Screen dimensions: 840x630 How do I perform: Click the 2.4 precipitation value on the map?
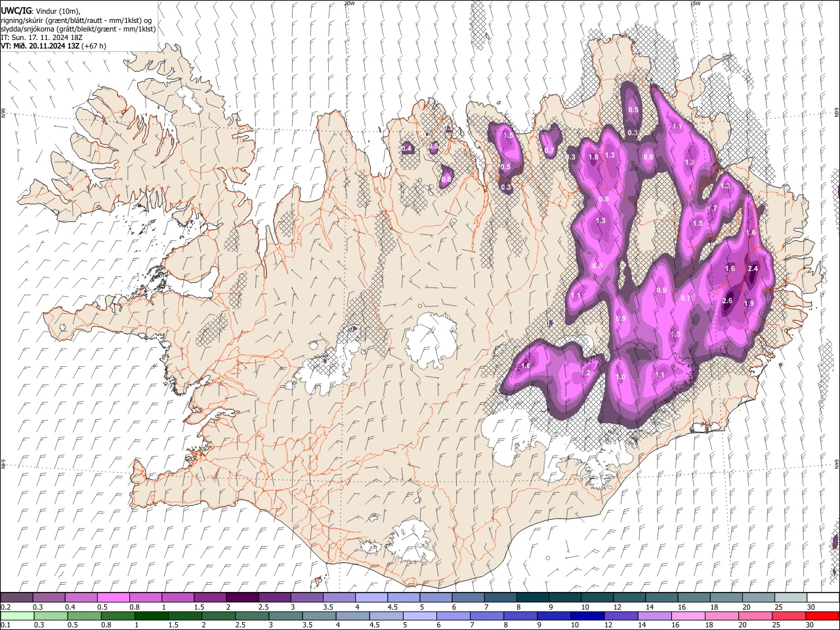[753, 268]
